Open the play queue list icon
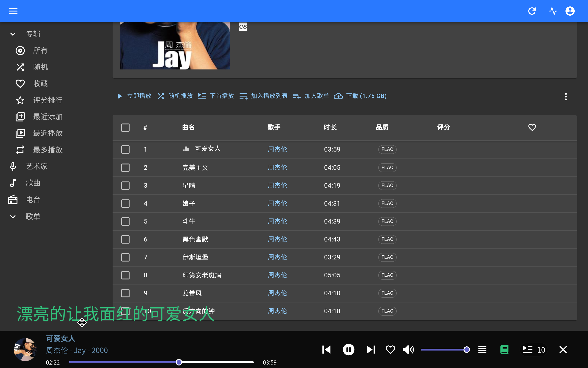Image resolution: width=588 pixels, height=368 pixels. pos(482,350)
